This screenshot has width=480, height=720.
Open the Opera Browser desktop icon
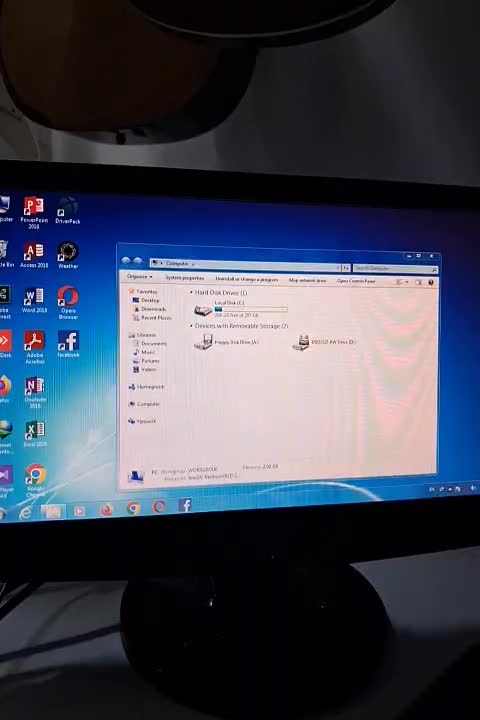pos(68,302)
